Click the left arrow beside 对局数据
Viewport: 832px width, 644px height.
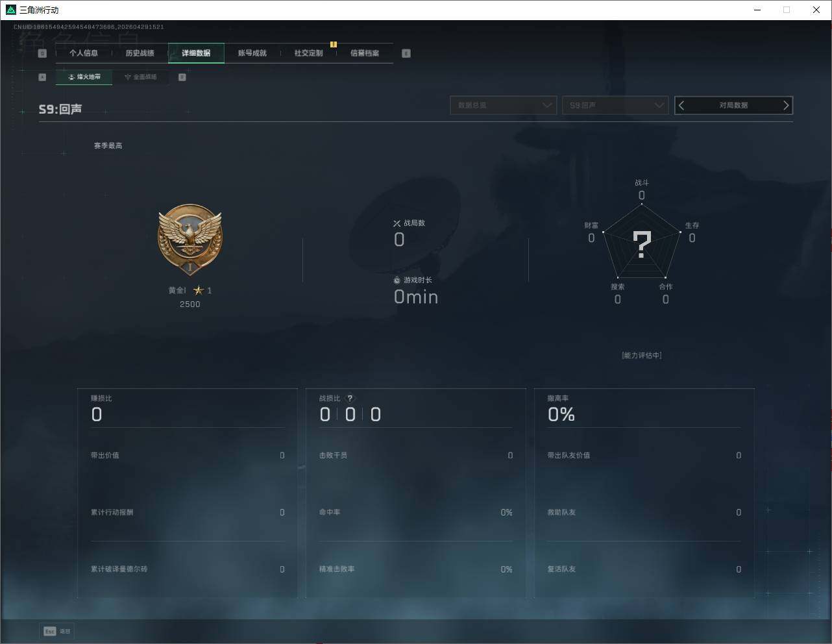coord(681,105)
